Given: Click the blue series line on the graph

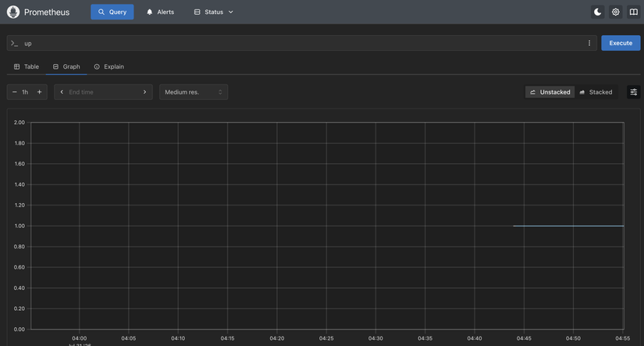Looking at the screenshot, I should [568, 226].
